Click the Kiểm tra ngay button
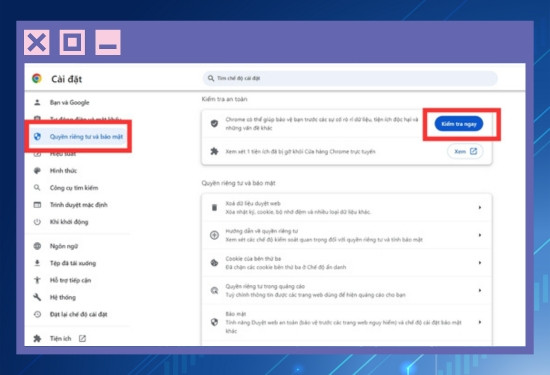Image resolution: width=550 pixels, height=375 pixels. pyautogui.click(x=459, y=124)
